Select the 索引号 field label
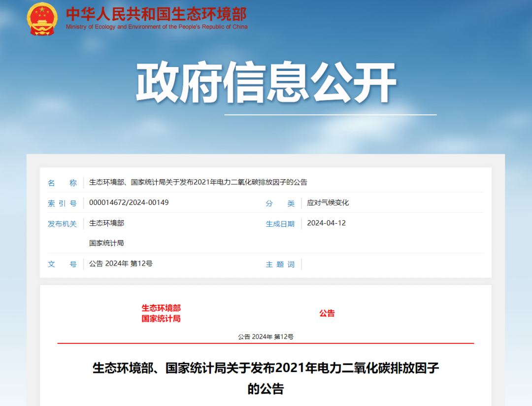The width and height of the screenshot is (532, 406). 62,203
